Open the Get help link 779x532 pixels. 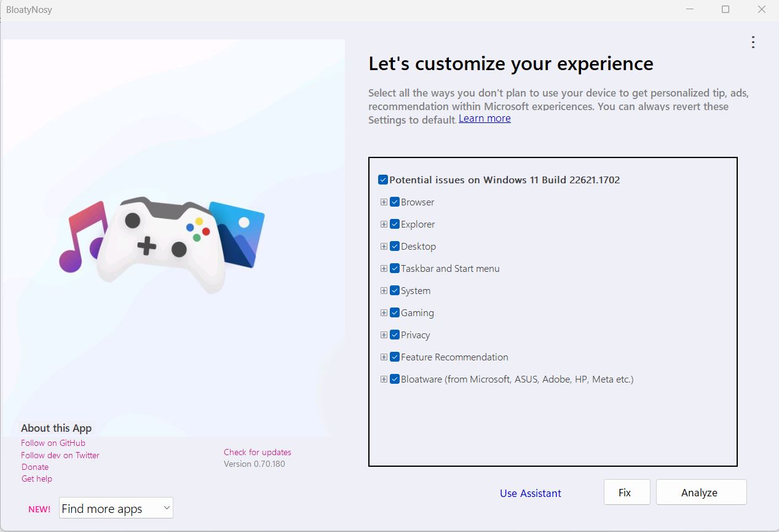(x=37, y=478)
